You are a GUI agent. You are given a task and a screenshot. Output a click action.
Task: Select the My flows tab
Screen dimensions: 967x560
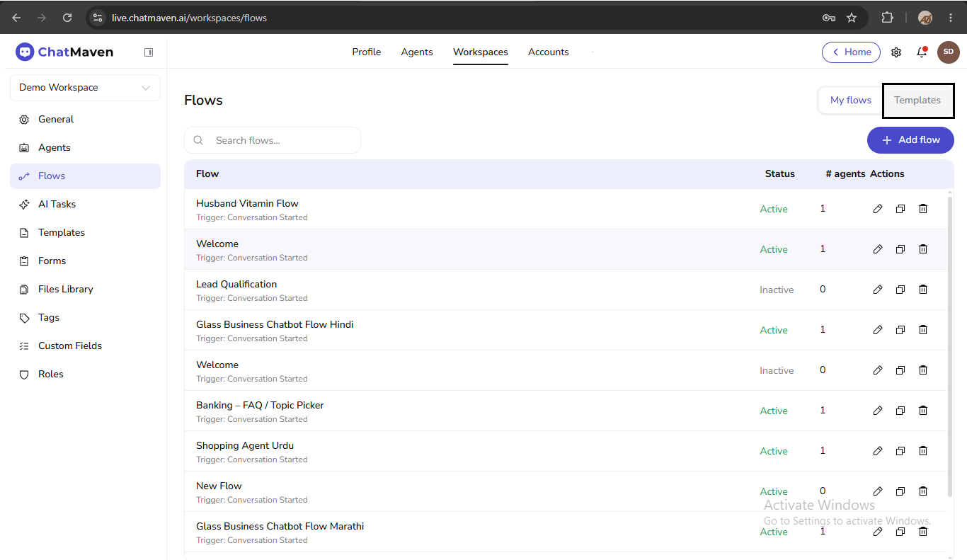tap(851, 101)
